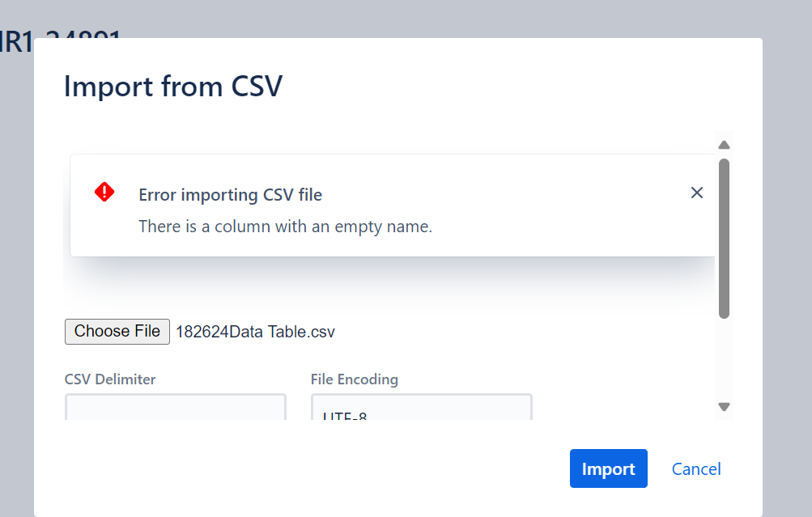Viewport: 812px width, 517px height.
Task: Open the CSV Delimiter field
Action: point(176,407)
